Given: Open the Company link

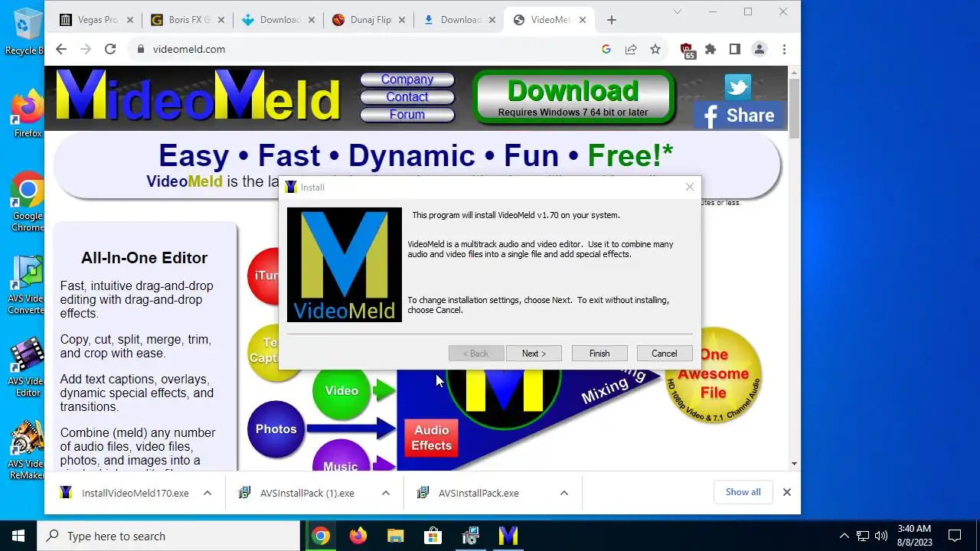Looking at the screenshot, I should pos(407,80).
